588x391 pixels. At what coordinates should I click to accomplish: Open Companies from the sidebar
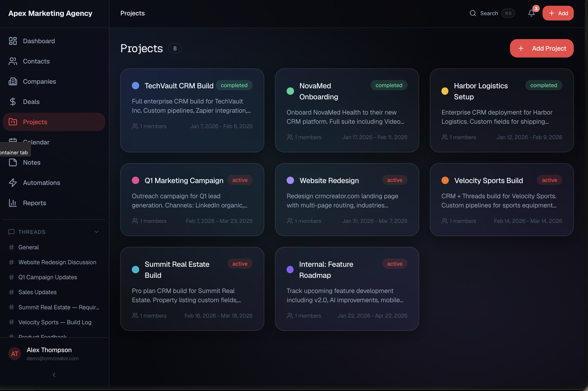(39, 81)
